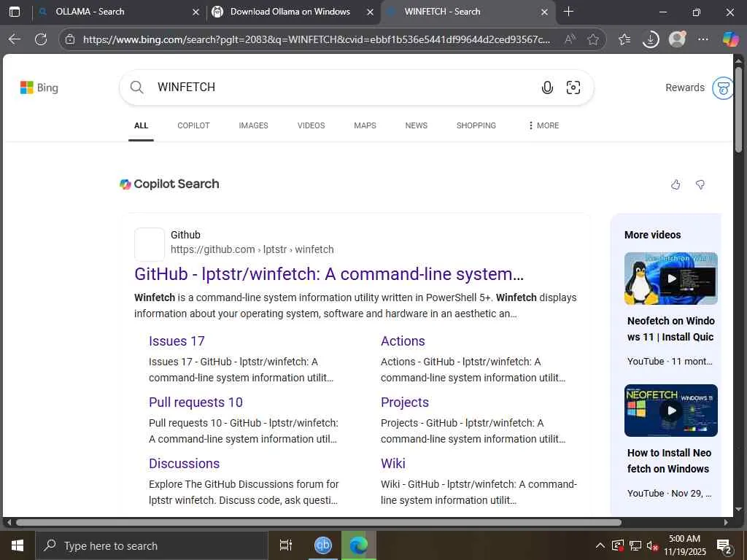
Task: Click the vertical page scrollbar thumb
Action: point(738,109)
